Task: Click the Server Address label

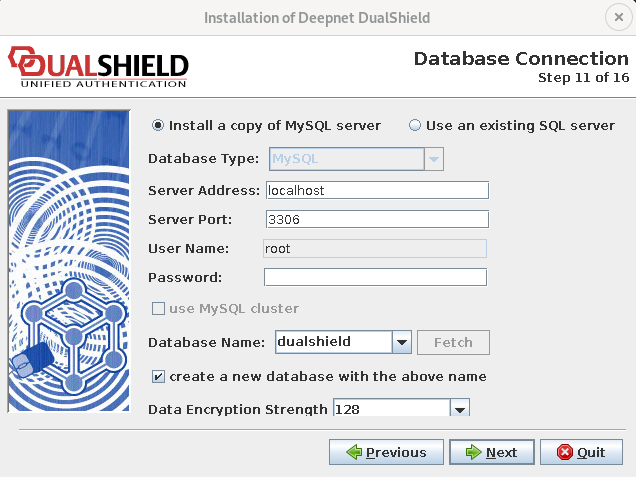Action: click(204, 191)
